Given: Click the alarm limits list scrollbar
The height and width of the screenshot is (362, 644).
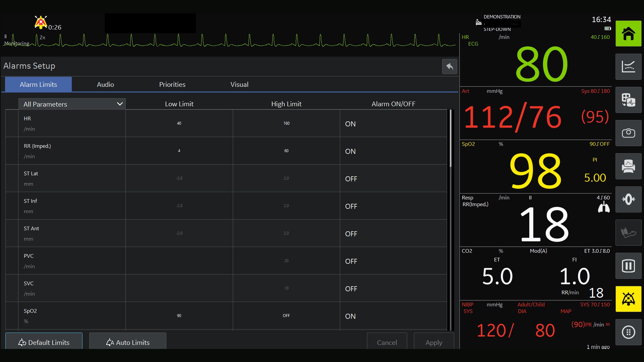Looking at the screenshot, I should (x=451, y=139).
